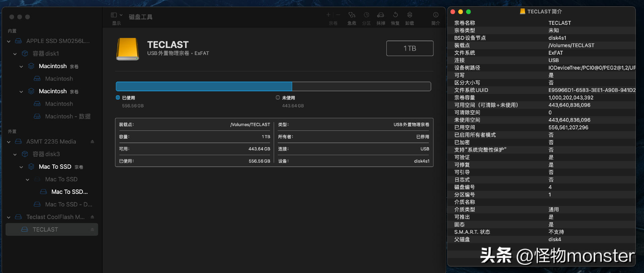Click the 未使用 legend swatch

(278, 98)
